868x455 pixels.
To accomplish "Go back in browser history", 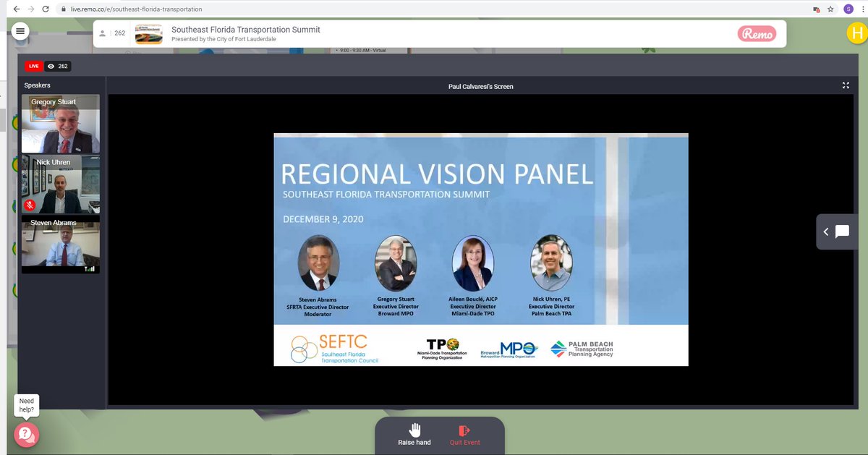I will [17, 9].
